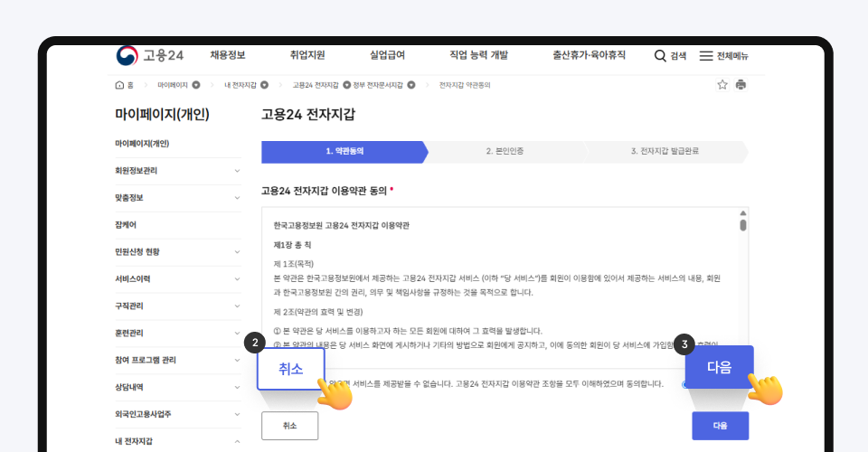Click the small blue 다음 button at the bottom
The width and height of the screenshot is (868, 452).
coord(721,426)
